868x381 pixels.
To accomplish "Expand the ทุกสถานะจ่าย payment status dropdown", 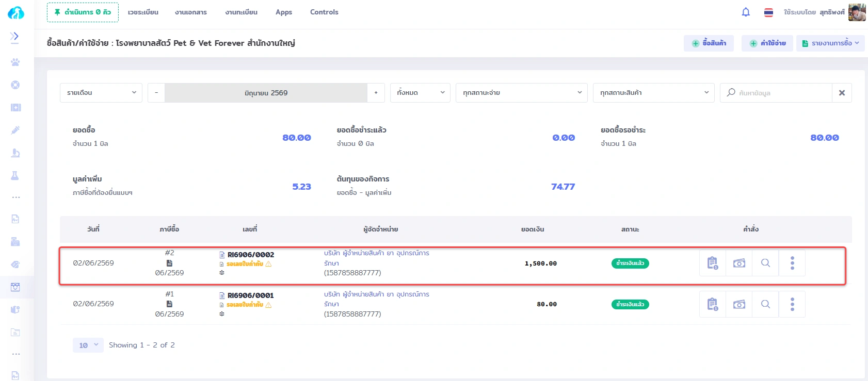I will [521, 93].
